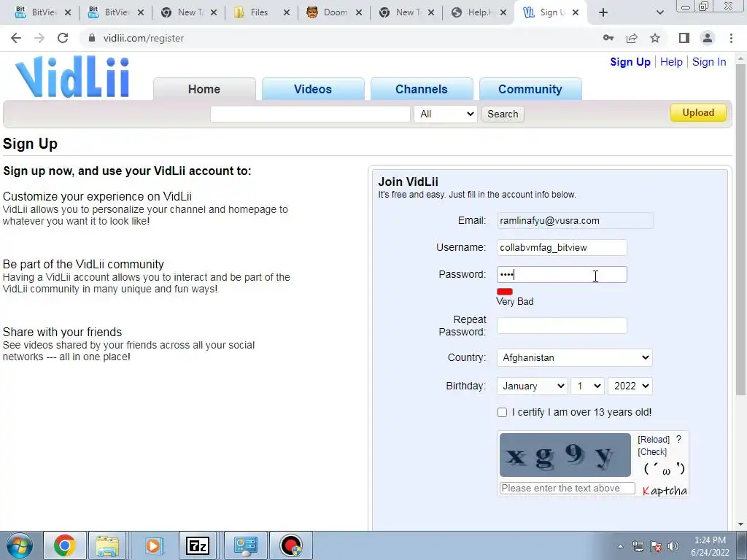Image resolution: width=747 pixels, height=560 pixels.
Task: Switch to the Doom browser tab
Action: [x=333, y=12]
